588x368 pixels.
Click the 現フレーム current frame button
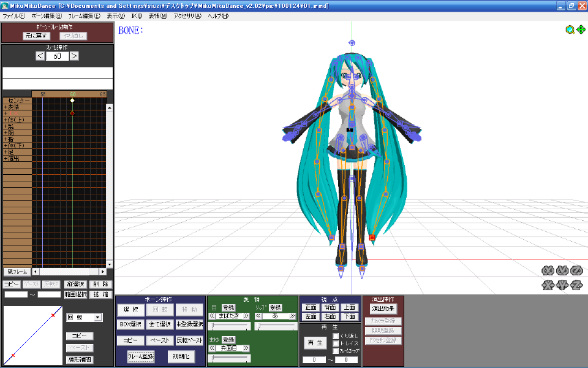point(17,272)
